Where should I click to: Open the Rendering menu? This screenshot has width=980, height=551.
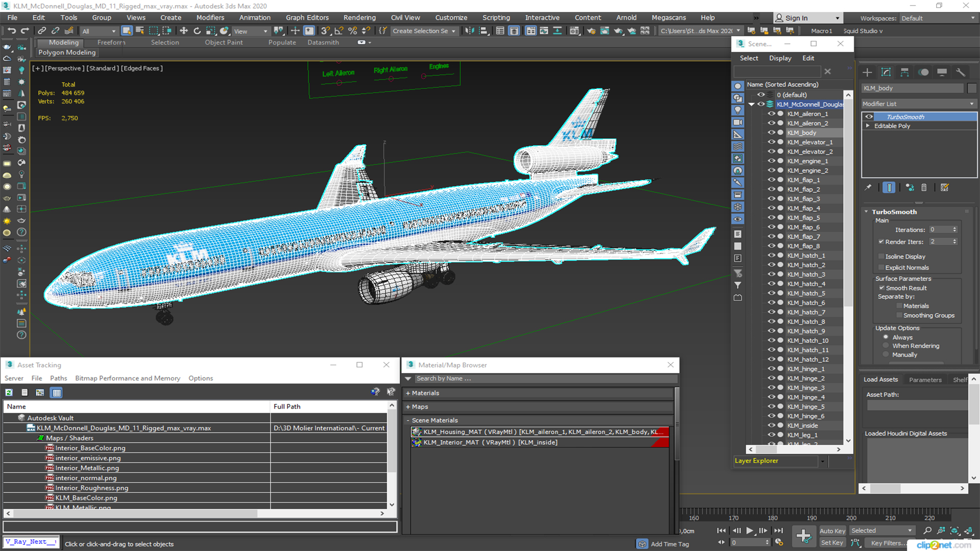tap(359, 17)
